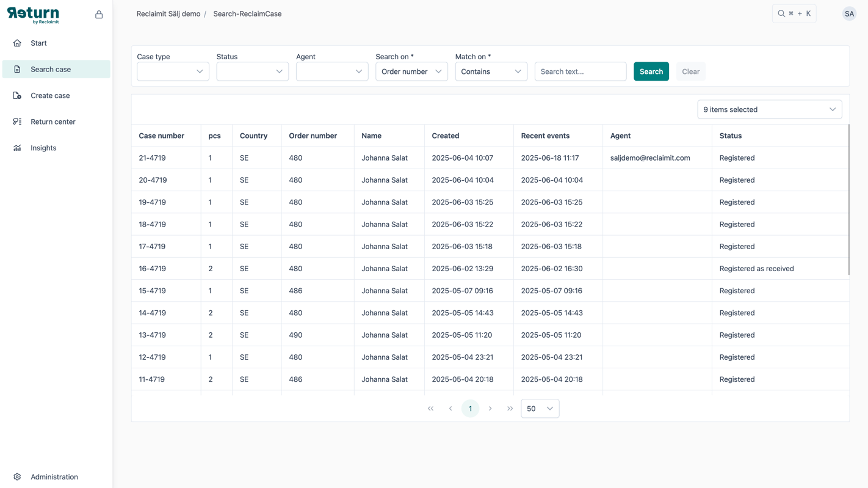Click the Clear button

click(x=690, y=71)
